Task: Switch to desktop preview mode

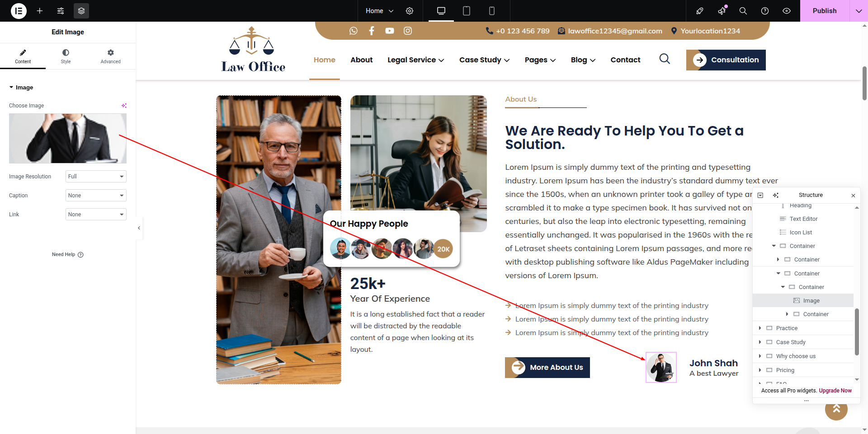Action: click(x=441, y=11)
